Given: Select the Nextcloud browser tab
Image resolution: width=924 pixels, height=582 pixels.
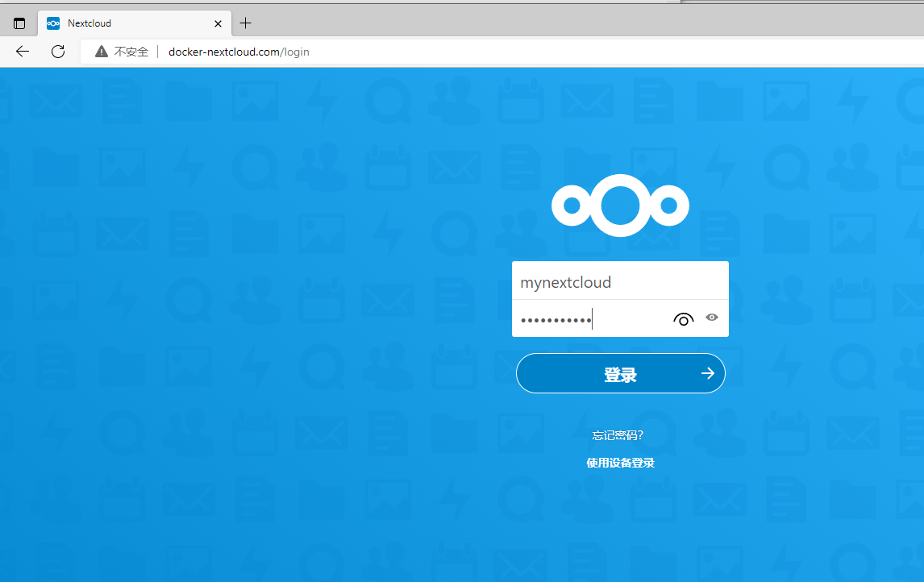Looking at the screenshot, I should tap(135, 23).
